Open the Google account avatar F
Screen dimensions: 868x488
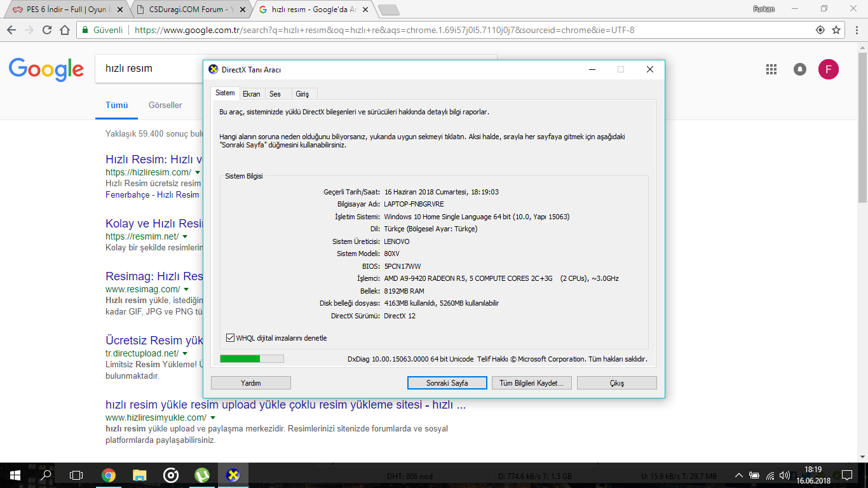point(828,69)
